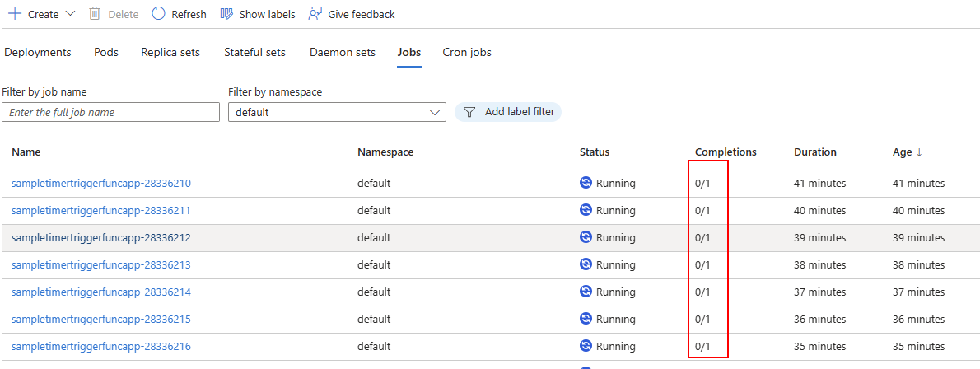
Task: Click Running status icon for job 28336214
Action: pyautogui.click(x=586, y=292)
